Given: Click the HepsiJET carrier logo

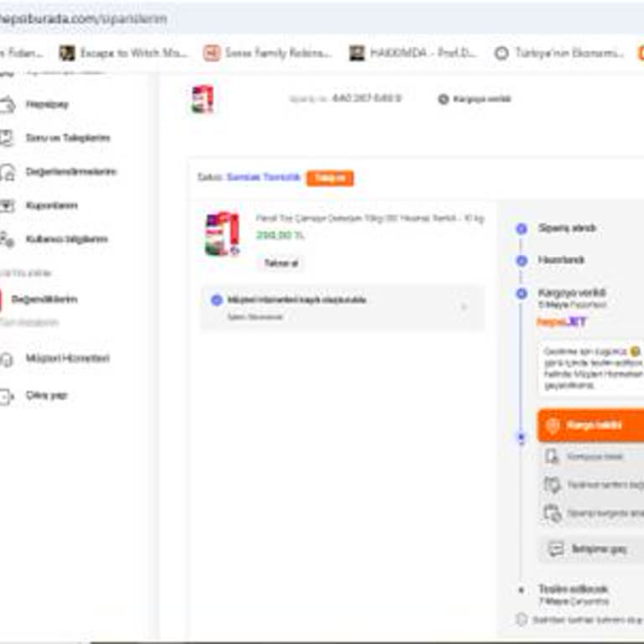Looking at the screenshot, I should 562,322.
